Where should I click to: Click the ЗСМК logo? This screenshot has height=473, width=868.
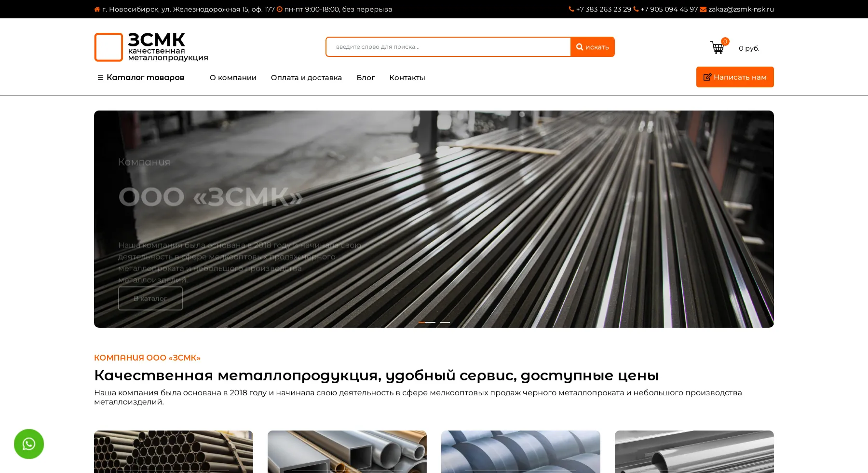point(151,47)
